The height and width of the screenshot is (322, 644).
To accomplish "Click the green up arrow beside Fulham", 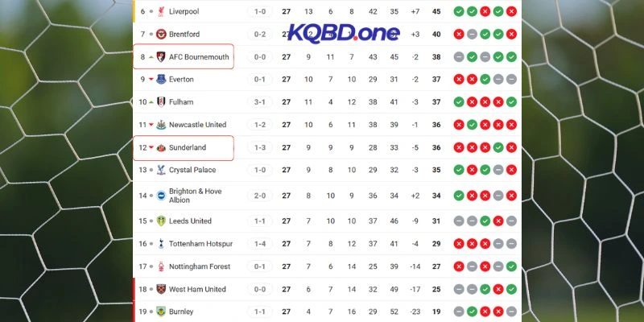I will pos(151,102).
